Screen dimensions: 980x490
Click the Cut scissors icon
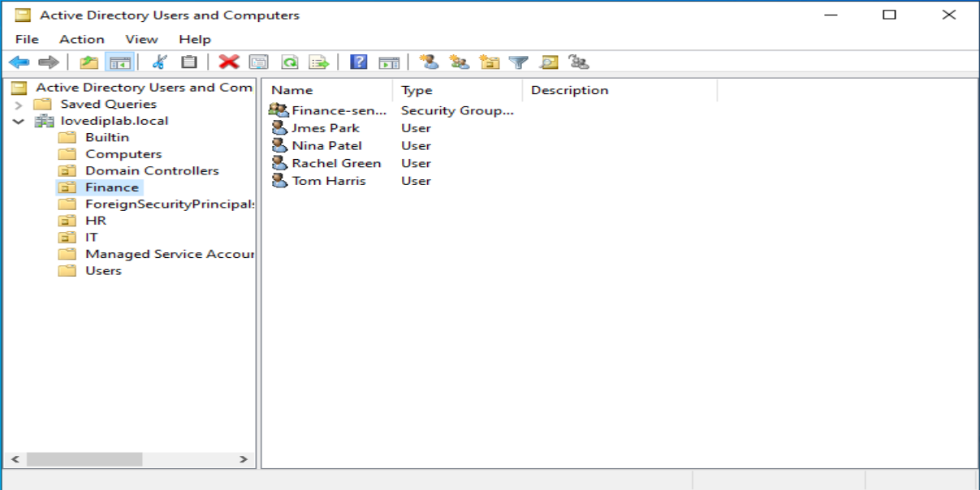coord(159,62)
